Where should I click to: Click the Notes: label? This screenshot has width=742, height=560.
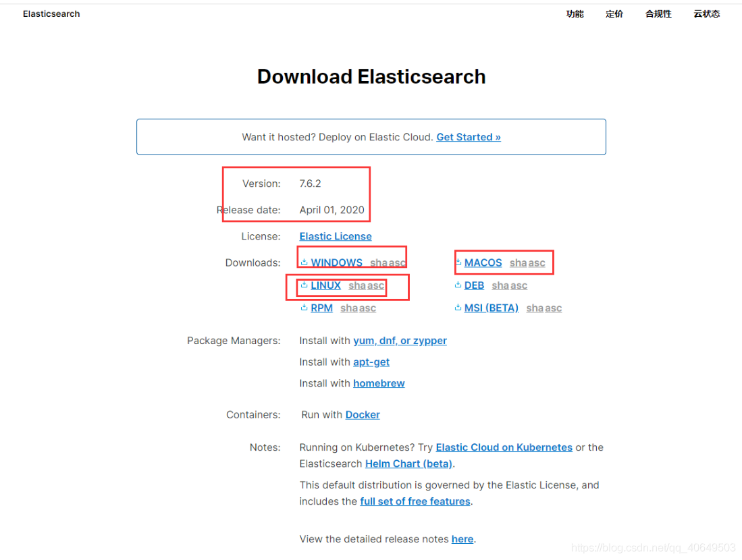265,447
